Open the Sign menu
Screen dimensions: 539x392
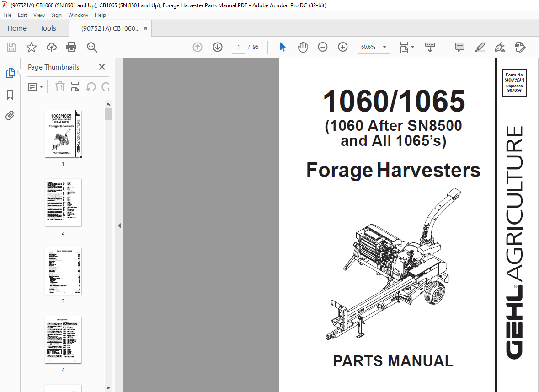click(x=56, y=15)
